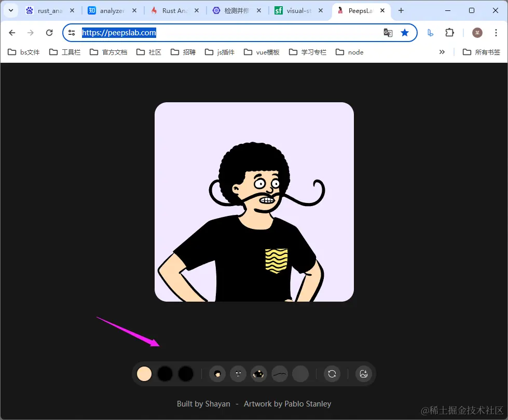Open the node bookmark folder
Screen dimensions: 508x420
tap(350, 52)
